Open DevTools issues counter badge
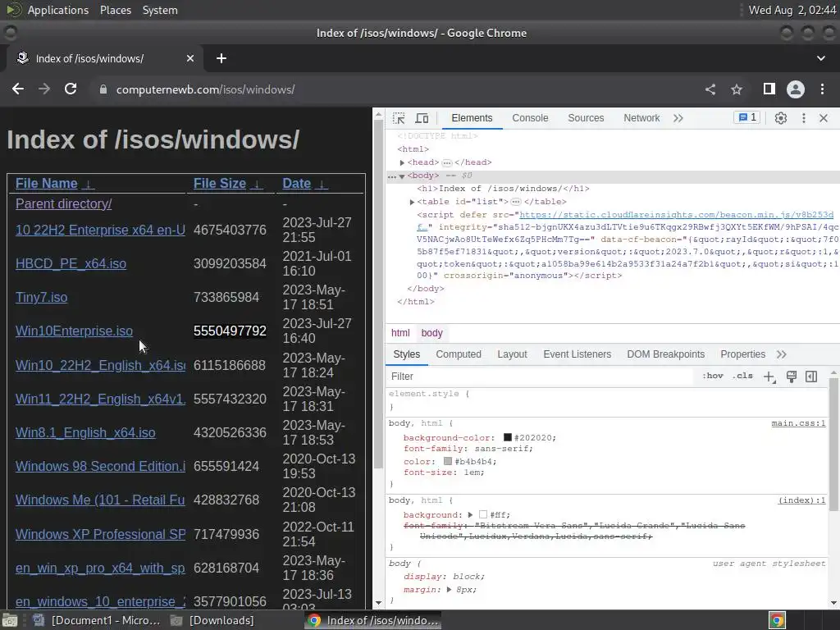Image resolution: width=840 pixels, height=630 pixels. pos(747,118)
